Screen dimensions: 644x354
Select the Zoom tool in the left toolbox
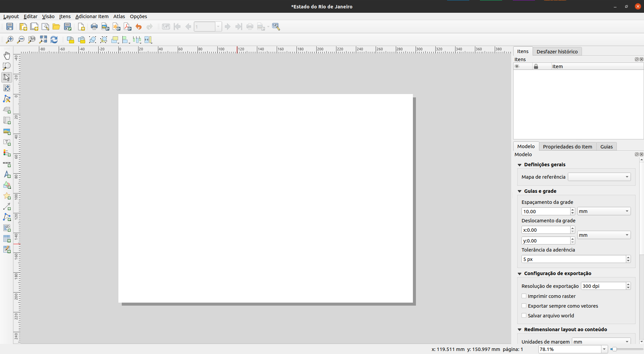click(x=7, y=67)
